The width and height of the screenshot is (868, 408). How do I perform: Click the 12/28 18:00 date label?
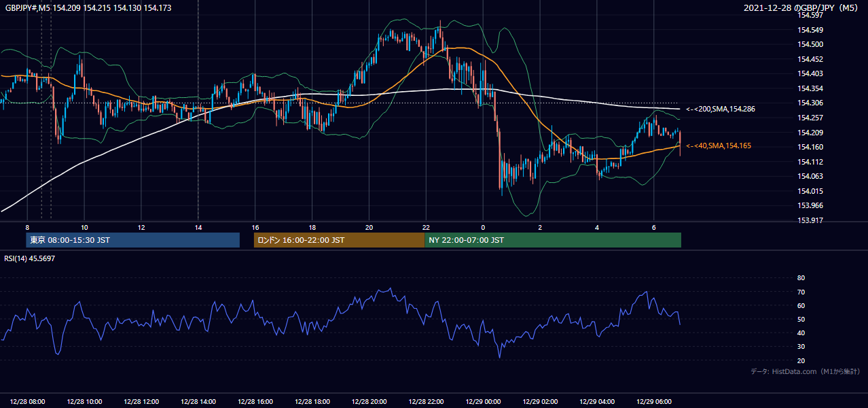point(312,401)
